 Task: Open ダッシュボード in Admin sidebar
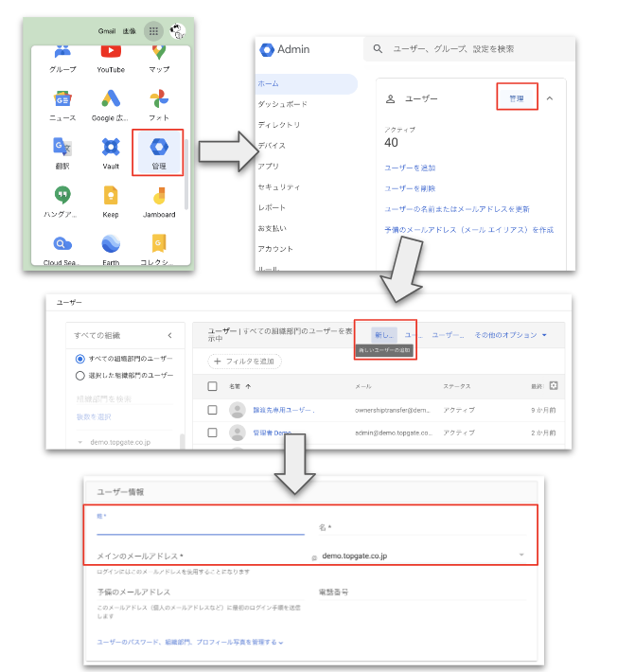point(283,104)
